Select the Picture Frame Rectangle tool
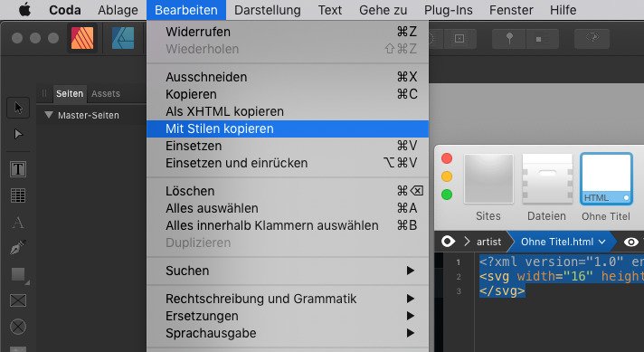 (x=18, y=300)
